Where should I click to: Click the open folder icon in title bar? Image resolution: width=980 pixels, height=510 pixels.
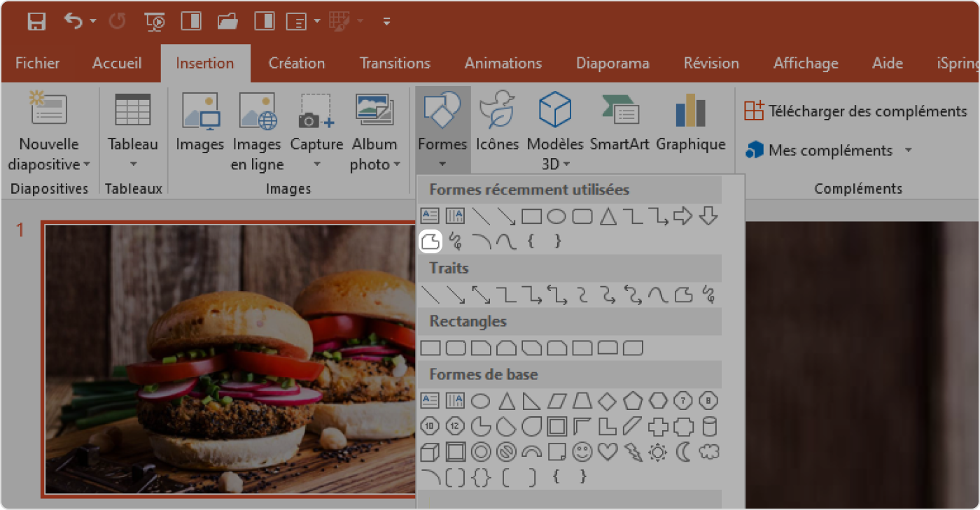pos(227,22)
